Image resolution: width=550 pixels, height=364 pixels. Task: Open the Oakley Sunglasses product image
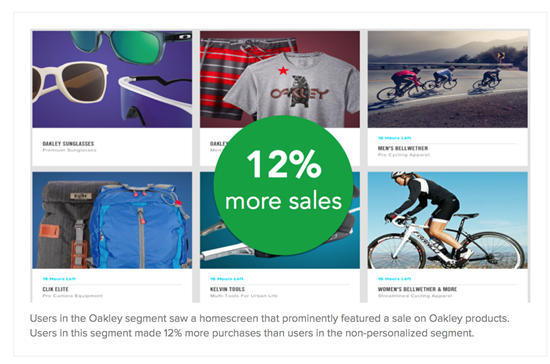coord(112,79)
